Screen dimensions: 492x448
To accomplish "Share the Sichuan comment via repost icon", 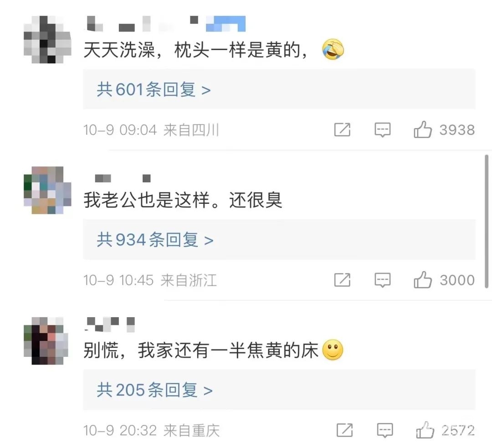I will (342, 129).
